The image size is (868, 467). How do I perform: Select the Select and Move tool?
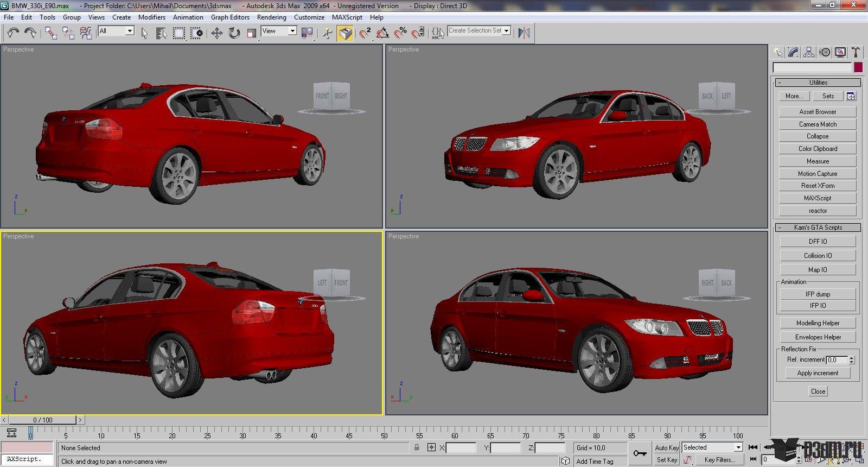[x=216, y=33]
